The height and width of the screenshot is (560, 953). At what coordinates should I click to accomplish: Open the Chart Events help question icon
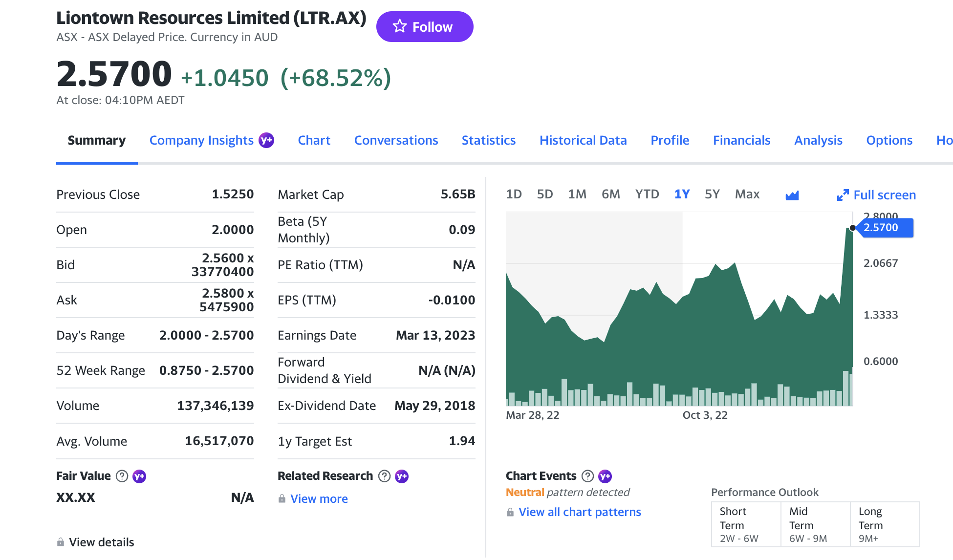click(x=588, y=476)
